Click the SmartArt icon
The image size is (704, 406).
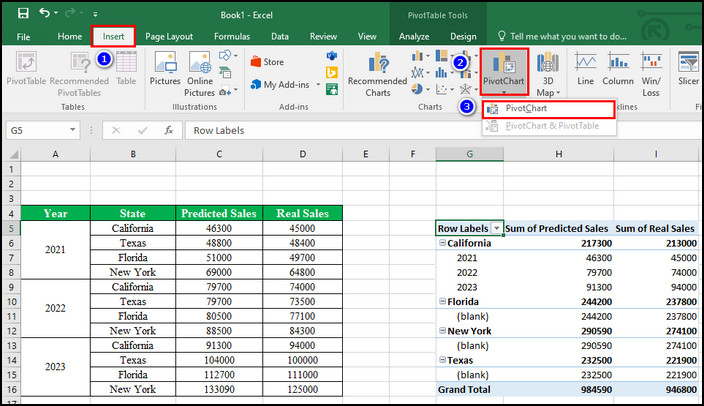(225, 72)
